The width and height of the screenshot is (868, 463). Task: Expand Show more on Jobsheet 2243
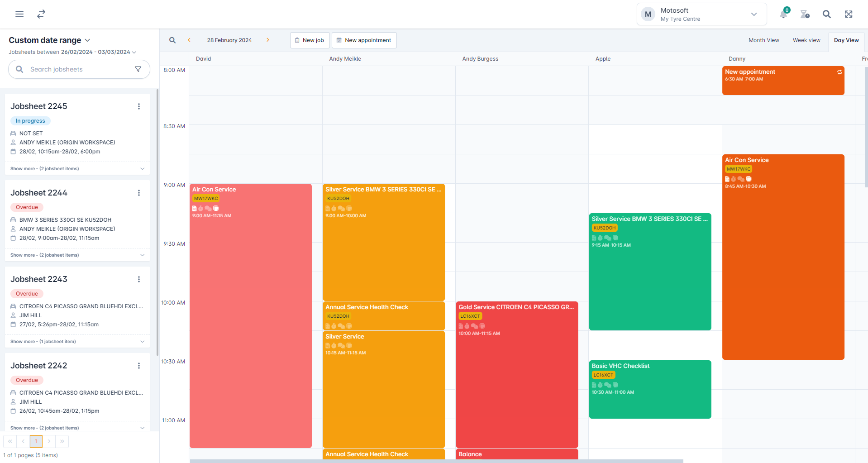click(77, 342)
